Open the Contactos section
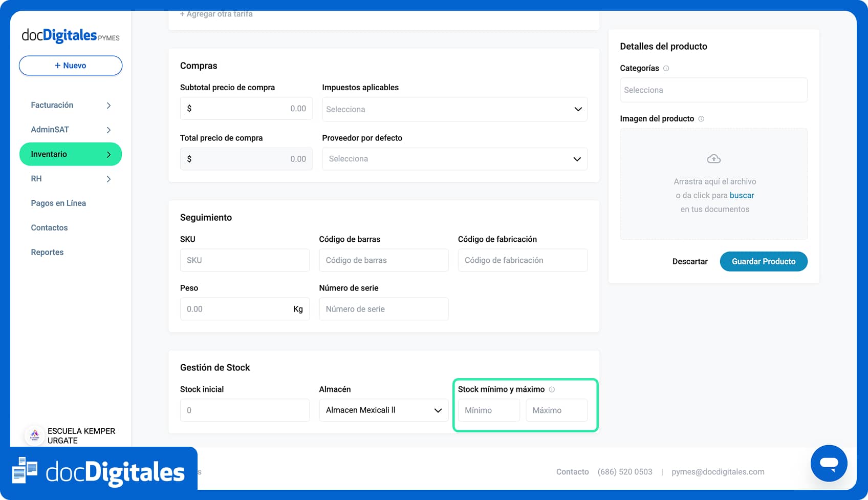Image resolution: width=868 pixels, height=500 pixels. tap(49, 227)
